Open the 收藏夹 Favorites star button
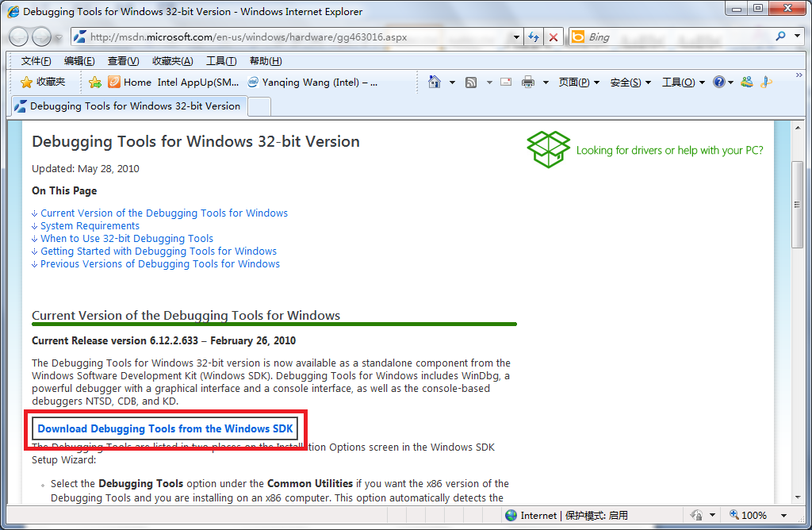Image resolution: width=812 pixels, height=530 pixels. pyautogui.click(x=43, y=82)
